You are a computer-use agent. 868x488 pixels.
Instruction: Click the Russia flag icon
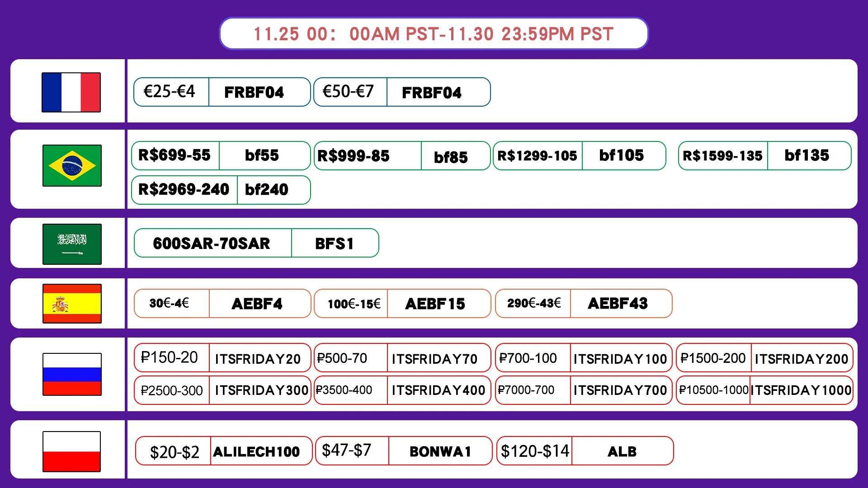coord(72,374)
